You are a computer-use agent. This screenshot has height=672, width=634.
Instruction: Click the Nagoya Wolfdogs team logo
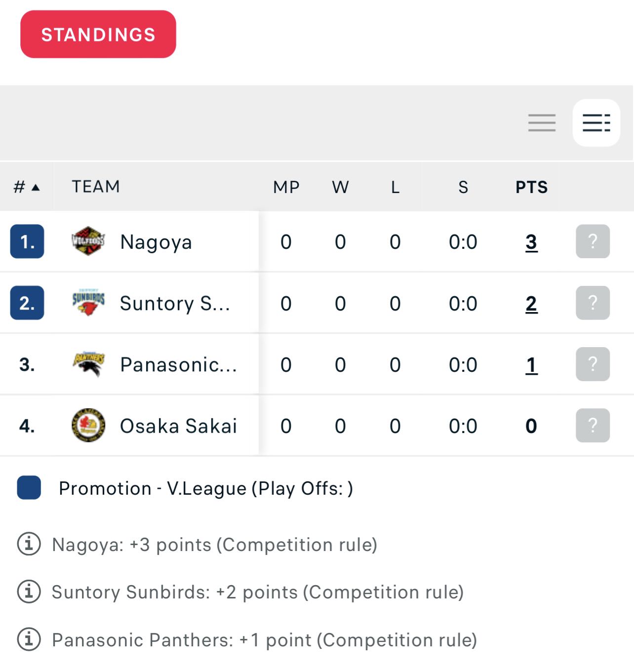88,241
